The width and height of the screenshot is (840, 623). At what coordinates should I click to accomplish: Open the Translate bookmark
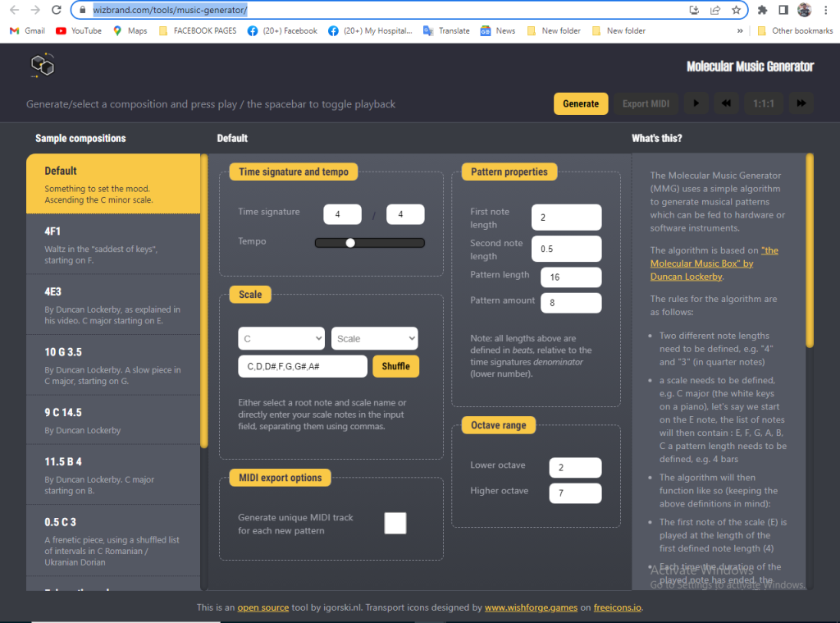(x=446, y=31)
